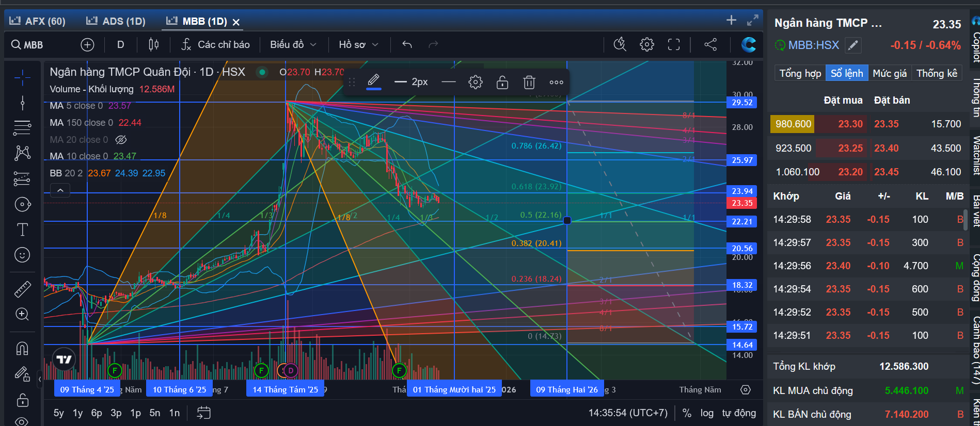Open the Fibonacci retracement tools
Screen dimensions: 980x426
(22, 127)
